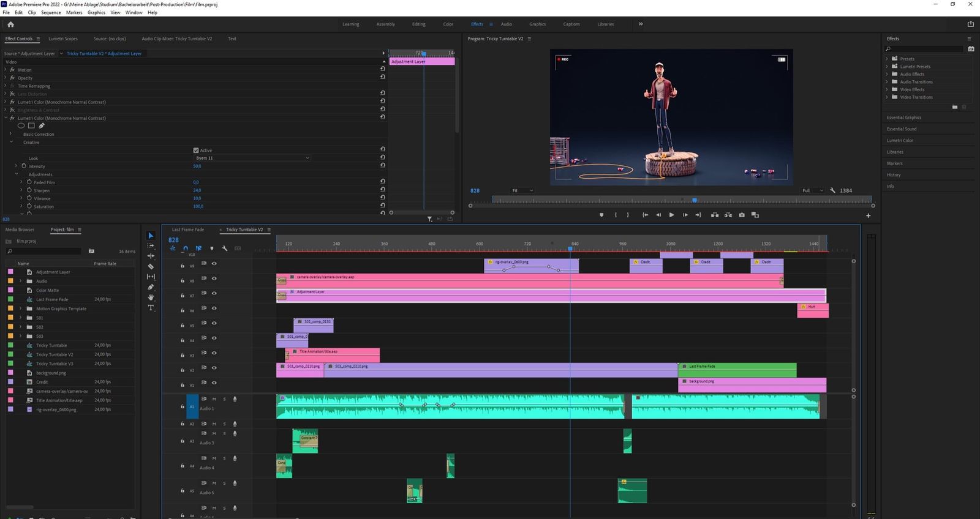Open the Lumetri Color panel
The height and width of the screenshot is (519, 980).
pos(900,140)
